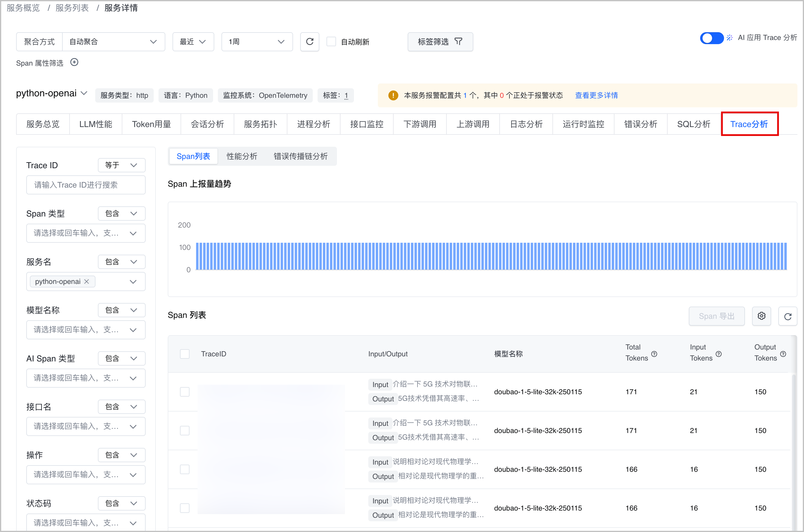Viewport: 804px width, 532px height.
Task: Show the Total Tokens help tooltip icon
Action: [x=654, y=354]
